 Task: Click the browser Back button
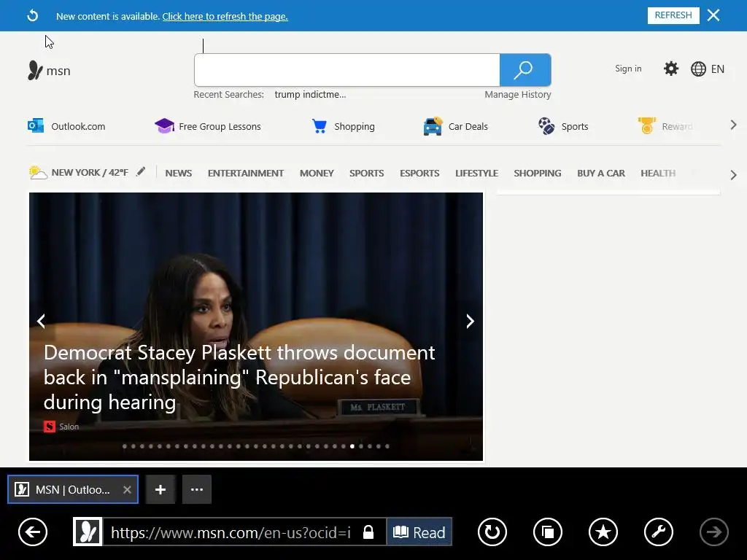coord(33,532)
